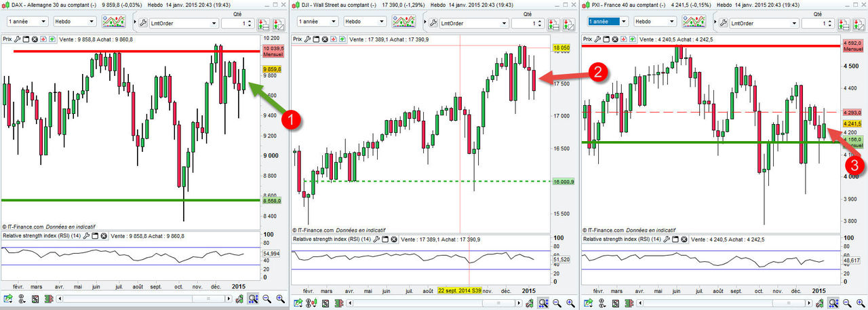Move Prix panel down (red arrow) in DAX chart
Image resolution: width=868 pixels, height=310 pixels.
(x=43, y=39)
